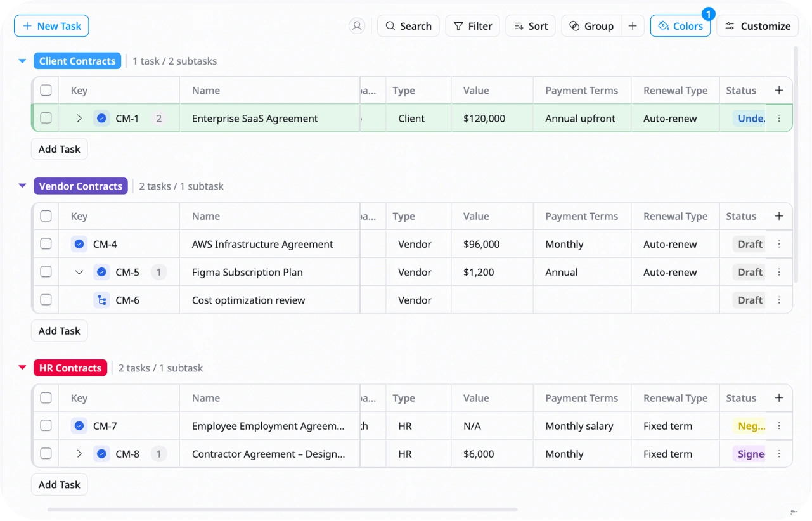The height and width of the screenshot is (521, 812).
Task: Click the subtask icon for CM-6
Action: pos(101,300)
